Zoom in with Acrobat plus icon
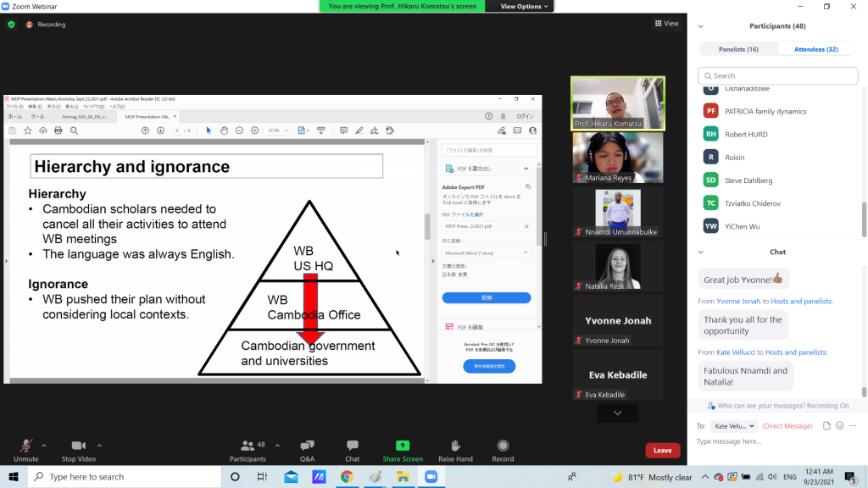This screenshot has width=868, height=488. coord(254,130)
